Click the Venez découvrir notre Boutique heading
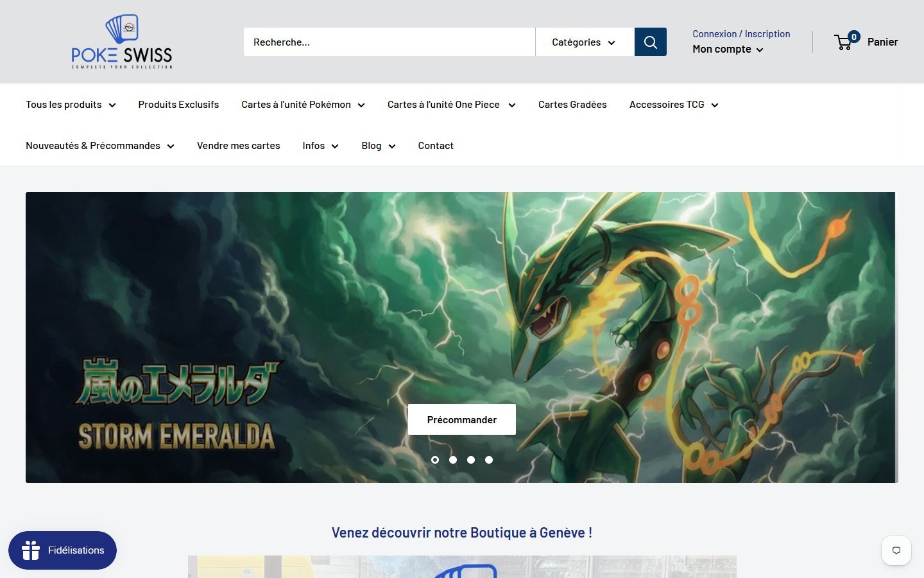Screen dimensions: 924x578 click(x=462, y=532)
